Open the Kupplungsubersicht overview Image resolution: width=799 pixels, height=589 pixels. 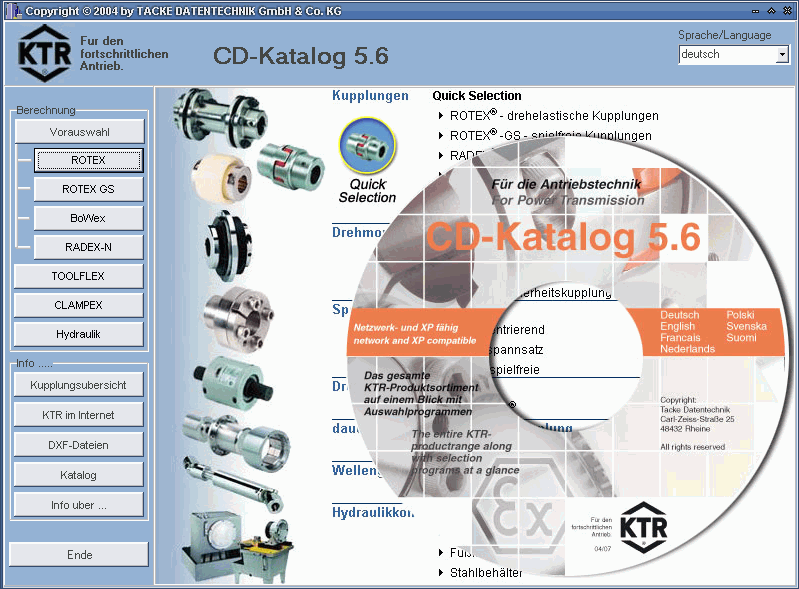point(78,385)
